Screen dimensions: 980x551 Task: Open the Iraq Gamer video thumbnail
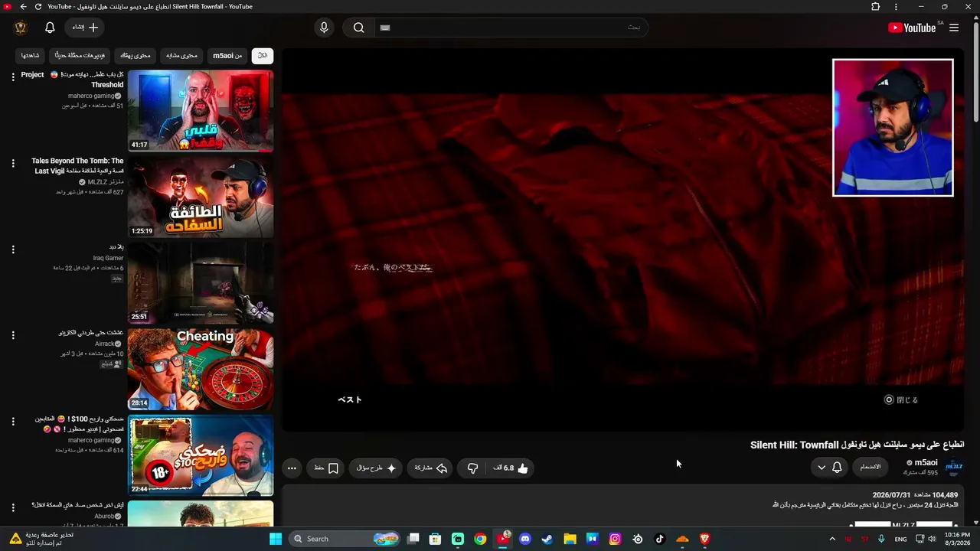click(201, 283)
